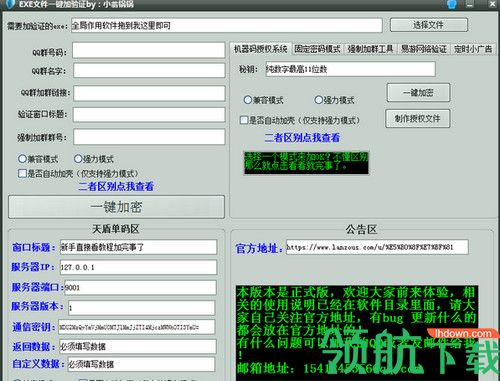Screen dimensions: 500x381
Task: Minimize the EXE verification window
Action: click(470, 4)
